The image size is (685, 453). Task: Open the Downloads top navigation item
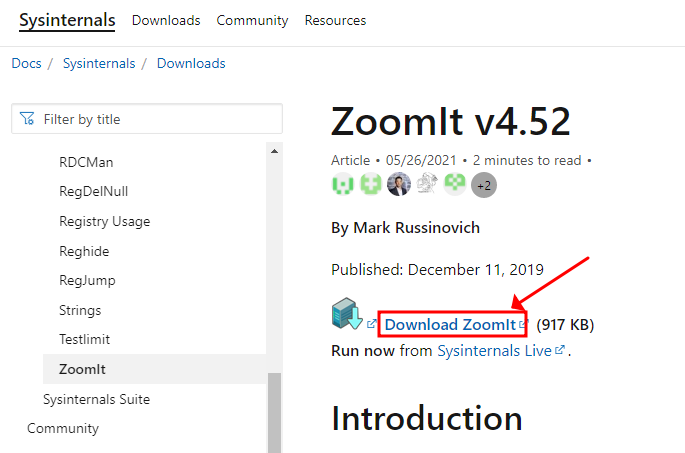tap(166, 21)
